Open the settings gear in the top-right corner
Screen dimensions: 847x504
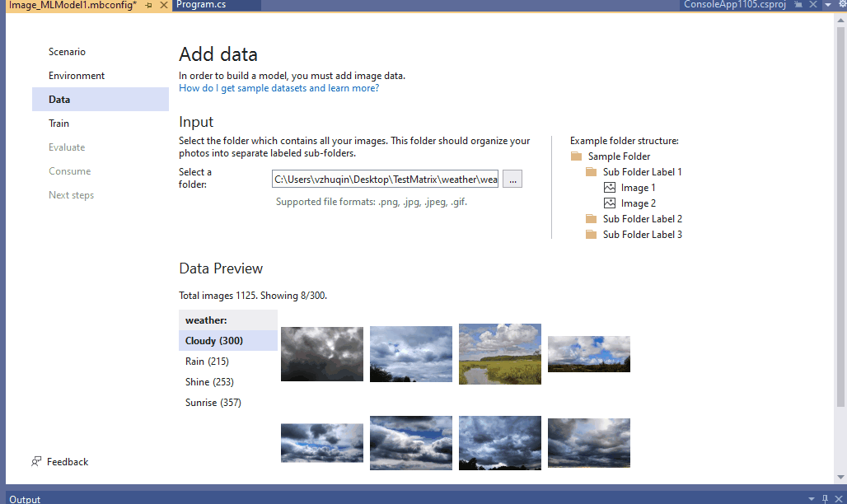point(842,4)
